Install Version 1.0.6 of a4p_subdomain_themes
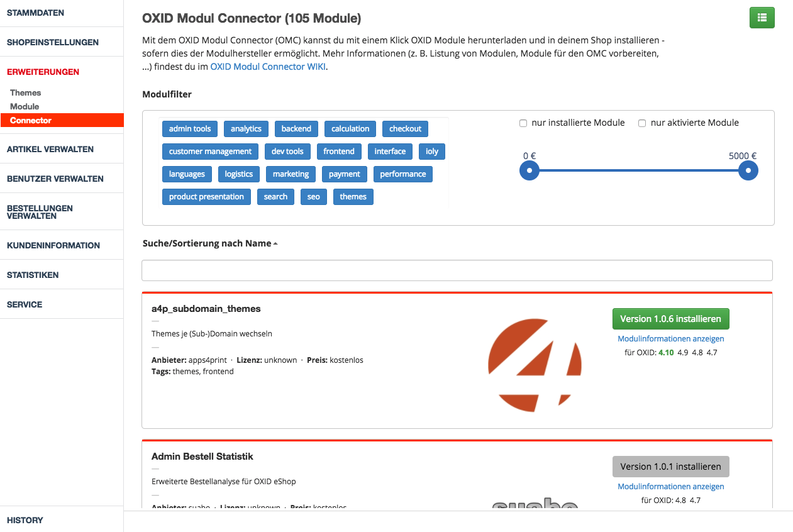This screenshot has width=793, height=532. point(671,319)
